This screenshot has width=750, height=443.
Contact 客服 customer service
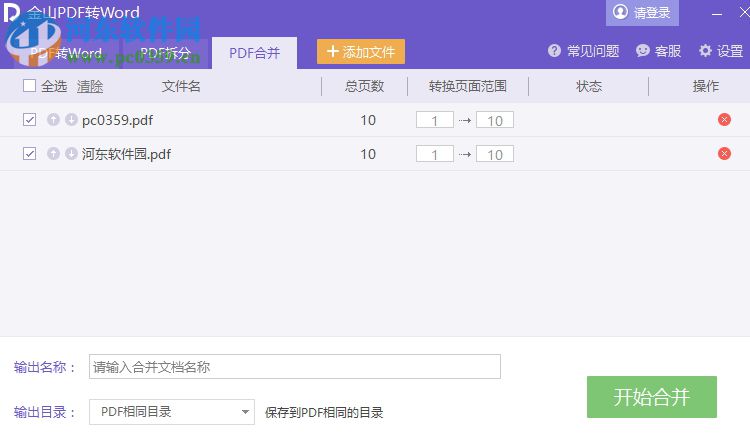658,51
